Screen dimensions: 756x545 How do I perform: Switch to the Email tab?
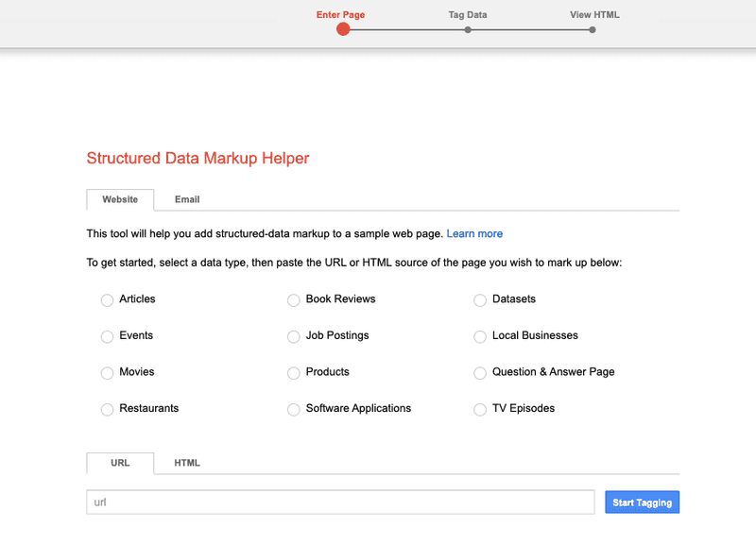tap(187, 199)
